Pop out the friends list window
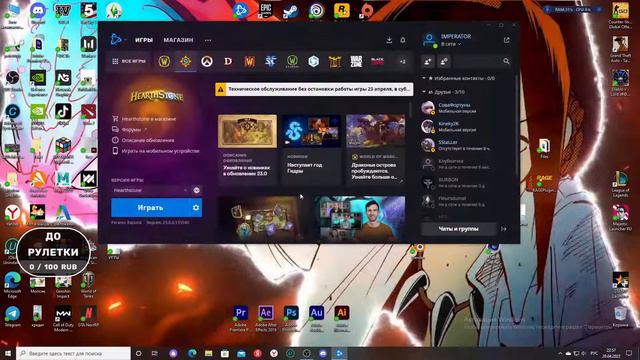 click(507, 40)
